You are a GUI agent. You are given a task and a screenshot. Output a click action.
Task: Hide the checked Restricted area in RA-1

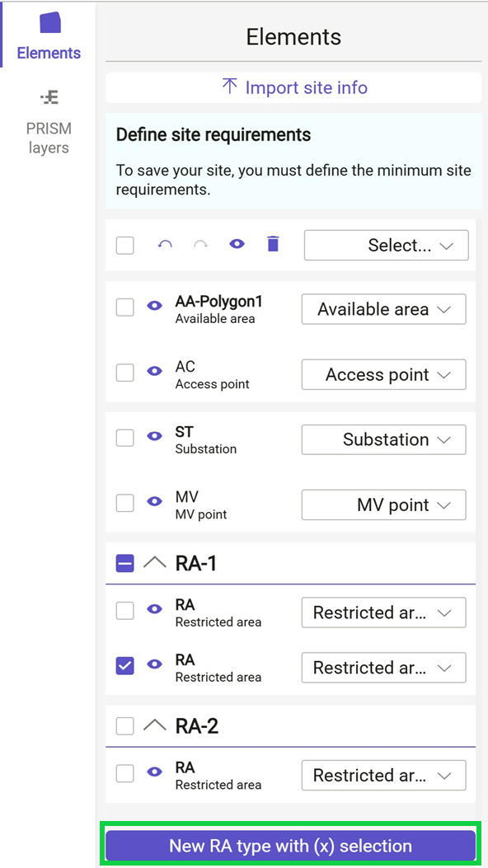[154, 668]
